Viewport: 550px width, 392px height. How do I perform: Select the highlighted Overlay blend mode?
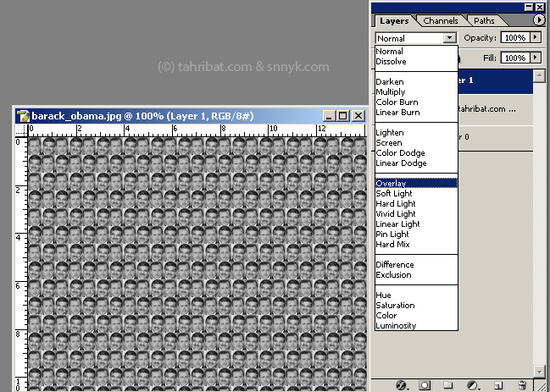pos(416,183)
